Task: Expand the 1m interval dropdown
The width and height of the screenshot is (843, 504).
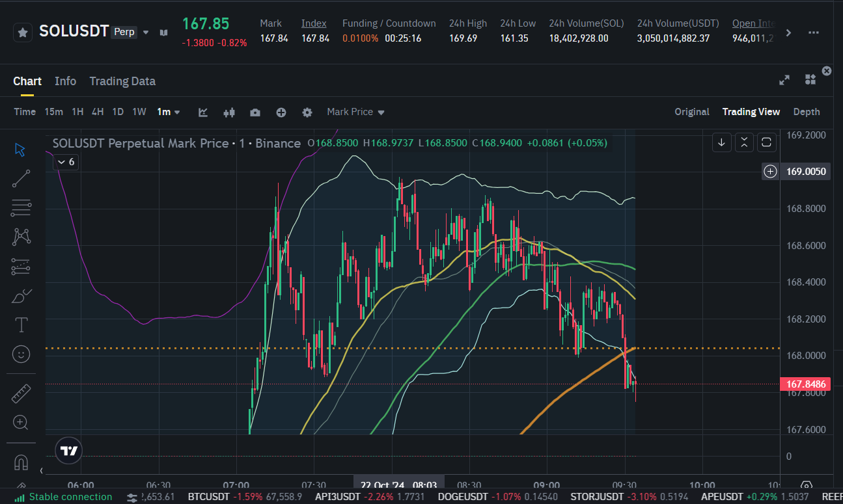Action: (169, 112)
